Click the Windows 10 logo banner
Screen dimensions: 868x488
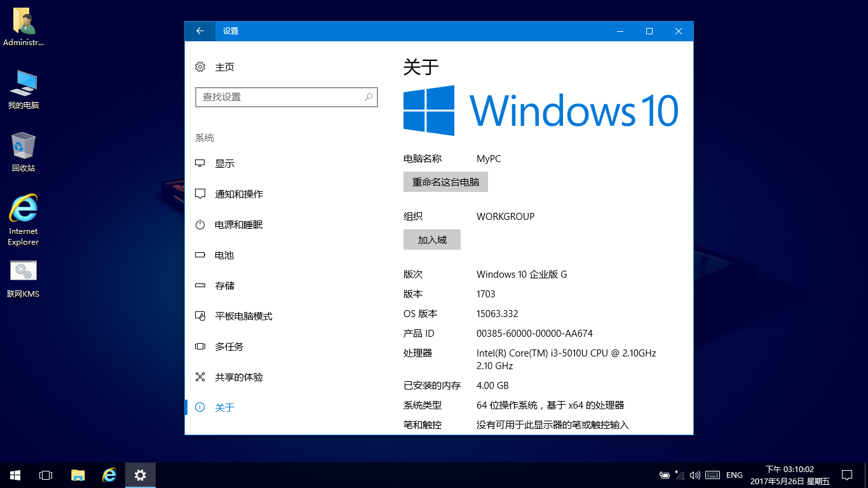541,111
